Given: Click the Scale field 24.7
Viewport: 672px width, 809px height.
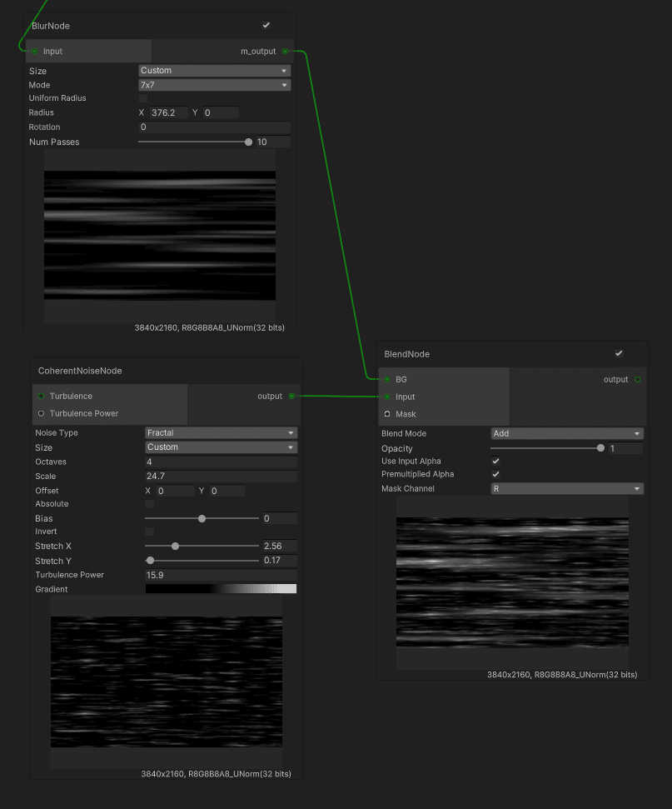Looking at the screenshot, I should click(x=222, y=477).
